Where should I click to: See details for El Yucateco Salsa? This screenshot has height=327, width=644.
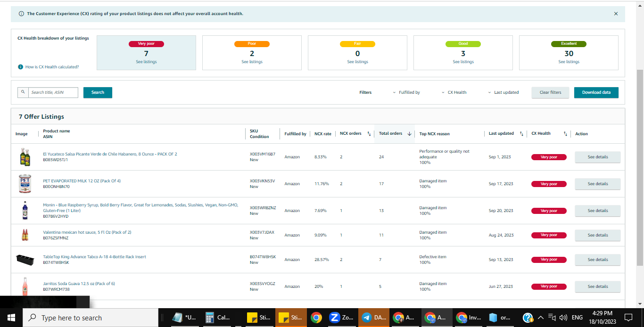[597, 157]
